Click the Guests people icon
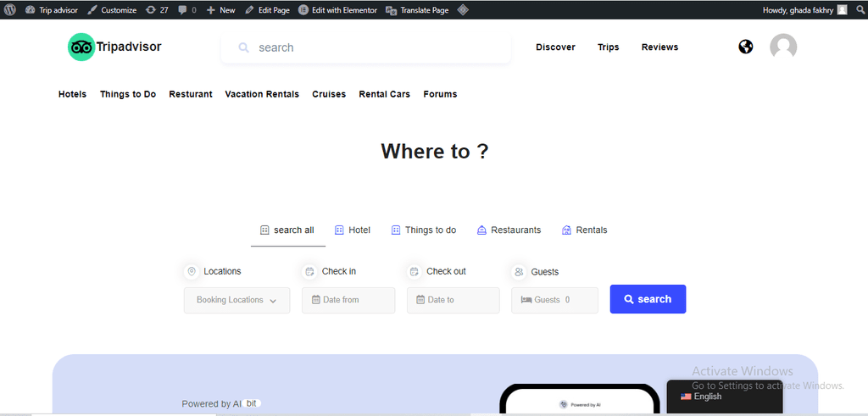 (x=520, y=272)
